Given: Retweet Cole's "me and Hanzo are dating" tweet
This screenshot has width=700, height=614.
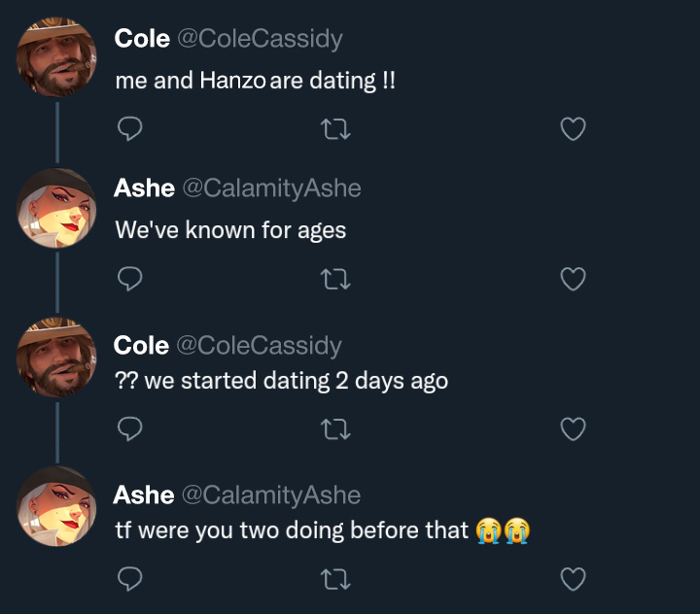Looking at the screenshot, I should coord(335,128).
